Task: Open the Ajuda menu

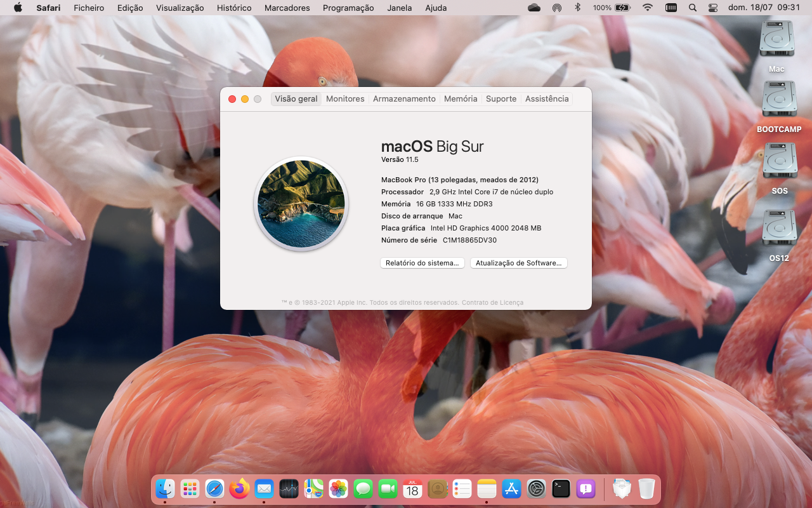Action: point(436,8)
